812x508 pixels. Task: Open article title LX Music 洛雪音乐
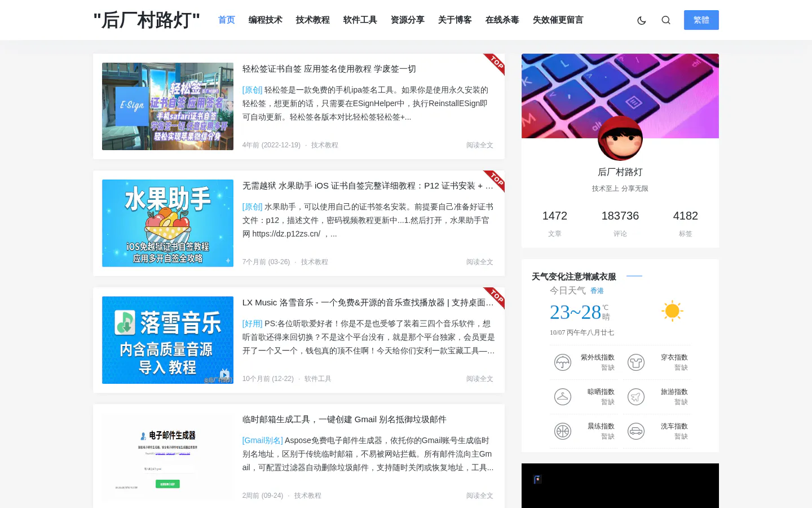368,303
